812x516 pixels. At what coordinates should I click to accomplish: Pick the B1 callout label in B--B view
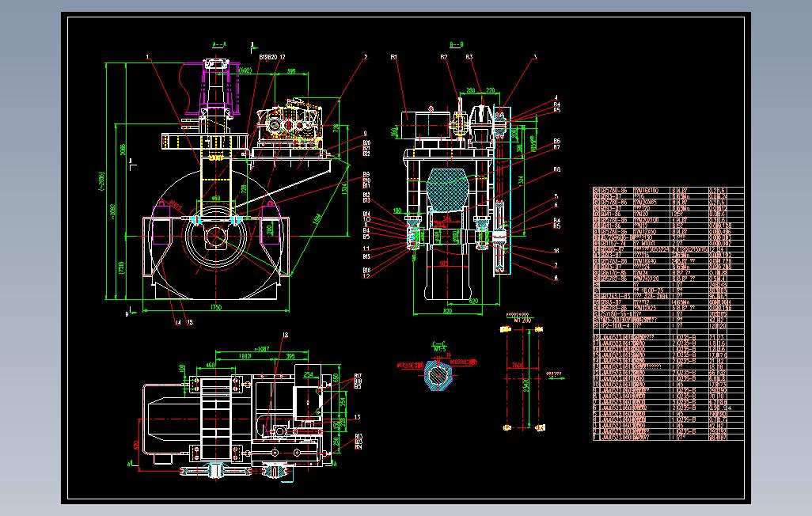393,57
